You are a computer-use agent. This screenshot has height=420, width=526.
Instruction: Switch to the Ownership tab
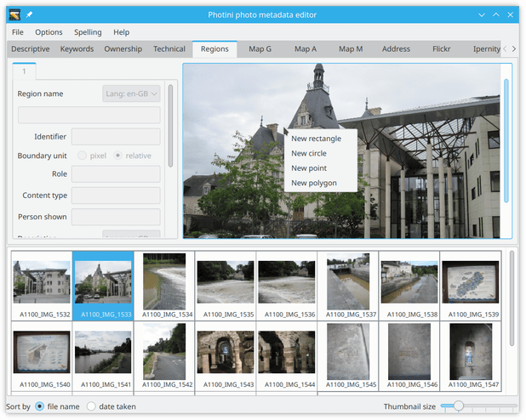(123, 49)
